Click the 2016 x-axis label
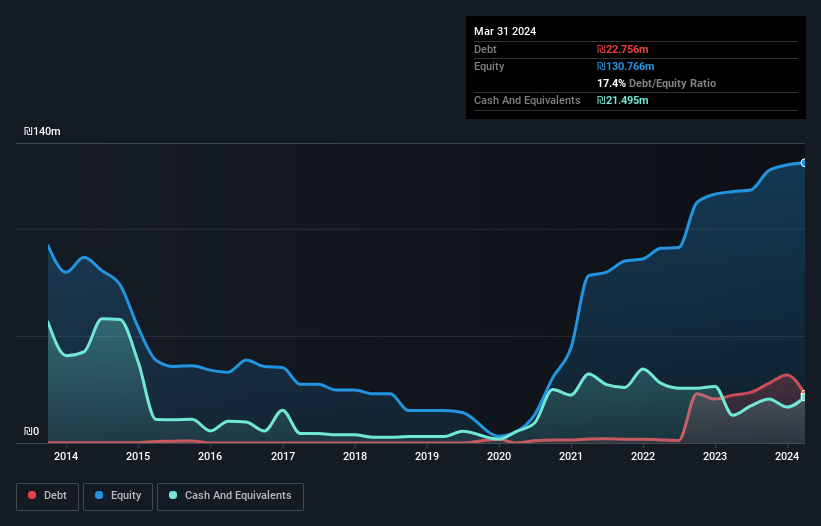 210,456
